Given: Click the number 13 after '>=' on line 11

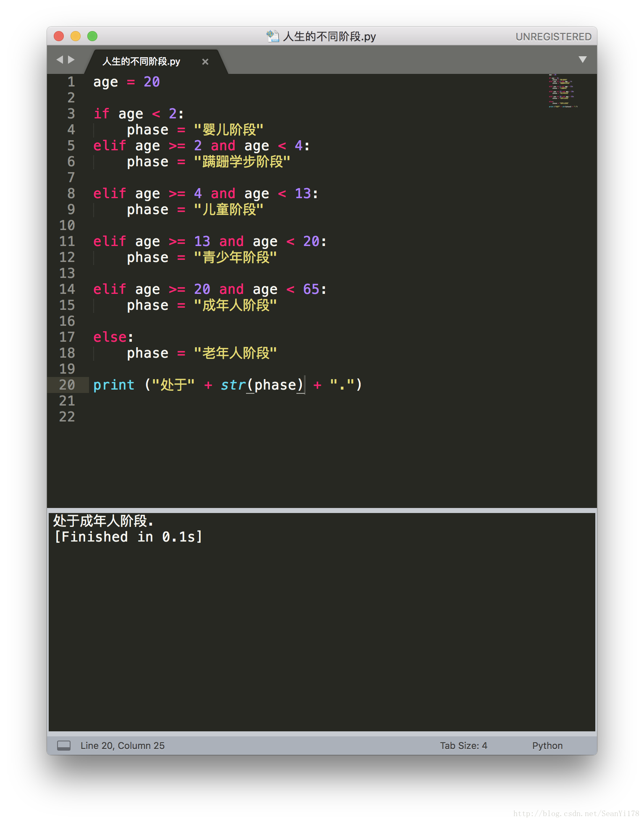Looking at the screenshot, I should pyautogui.click(x=202, y=241).
